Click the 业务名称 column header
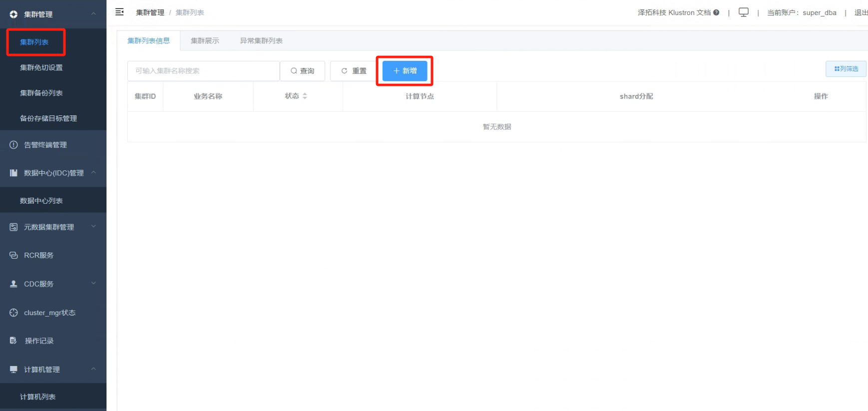868x411 pixels. [208, 96]
